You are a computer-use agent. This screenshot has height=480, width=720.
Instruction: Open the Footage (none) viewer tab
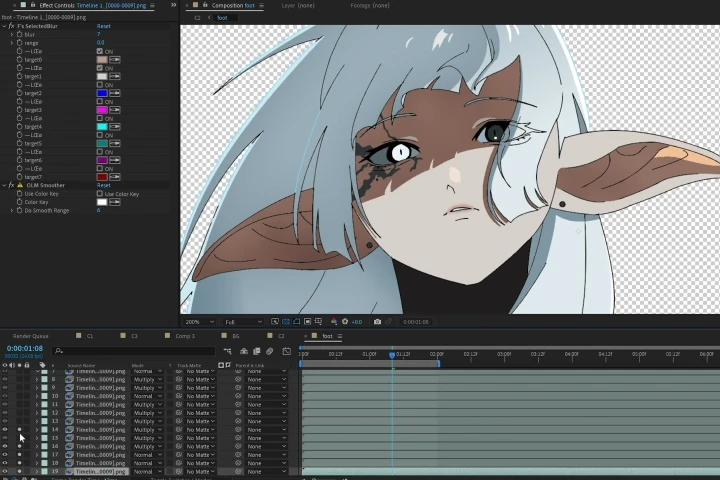(x=370, y=6)
